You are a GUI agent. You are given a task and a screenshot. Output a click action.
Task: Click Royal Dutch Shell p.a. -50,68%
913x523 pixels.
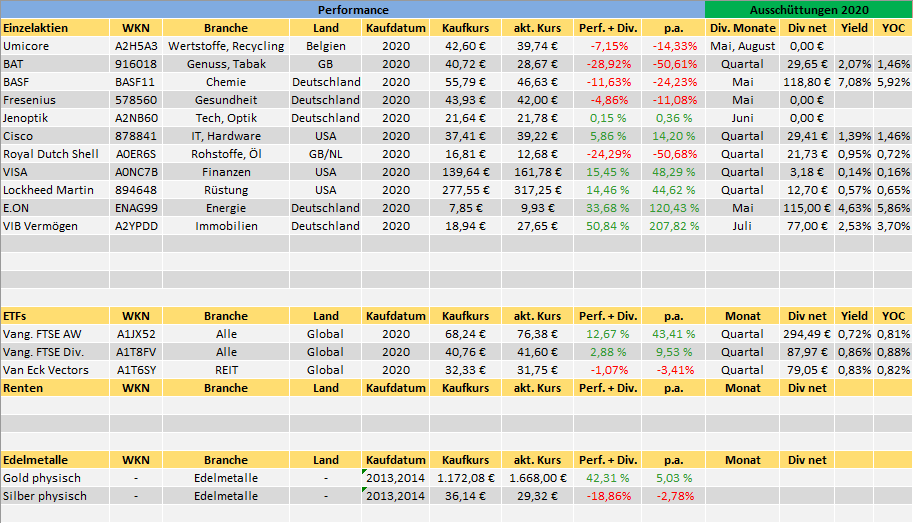[x=674, y=154]
